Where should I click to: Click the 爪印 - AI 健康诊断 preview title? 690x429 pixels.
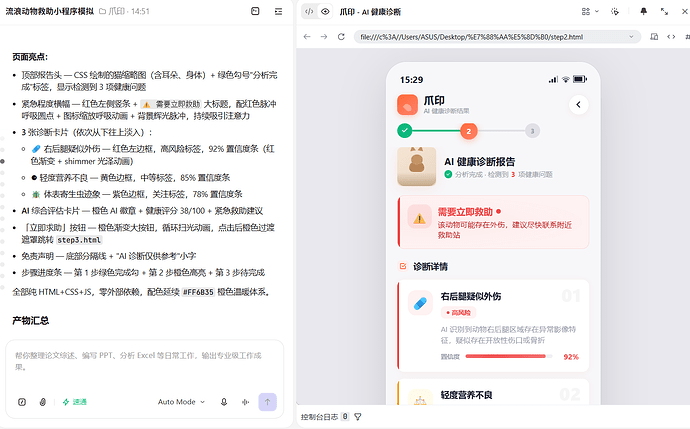click(370, 12)
